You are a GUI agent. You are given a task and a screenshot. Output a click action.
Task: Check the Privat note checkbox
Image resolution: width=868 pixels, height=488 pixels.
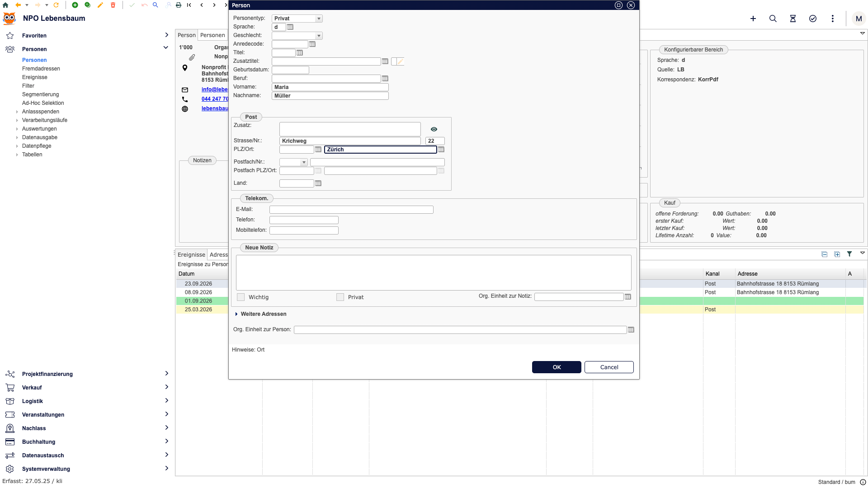click(340, 297)
